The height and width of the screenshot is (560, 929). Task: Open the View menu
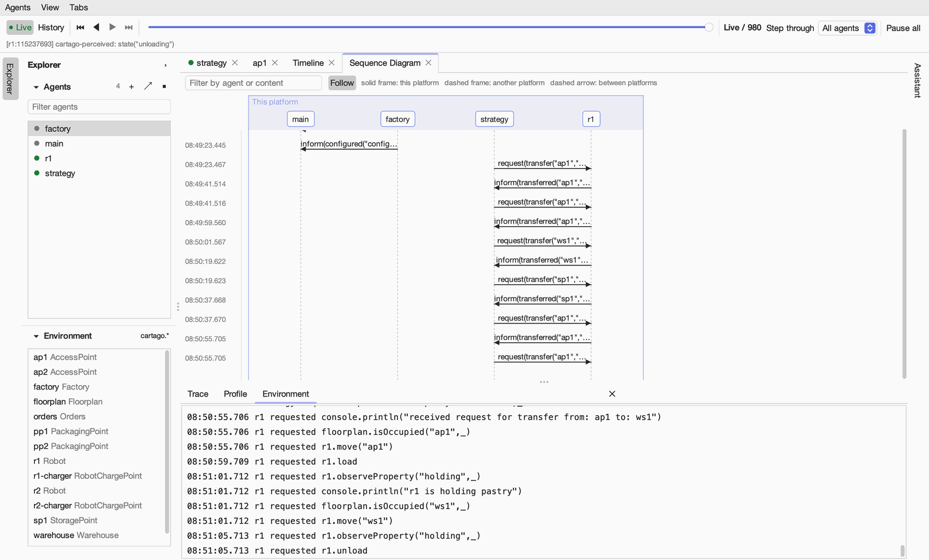coord(50,7)
